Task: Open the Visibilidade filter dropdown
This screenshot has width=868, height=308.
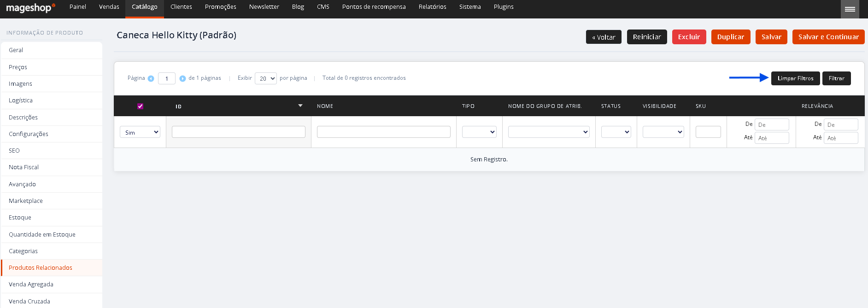Action: 663,132
